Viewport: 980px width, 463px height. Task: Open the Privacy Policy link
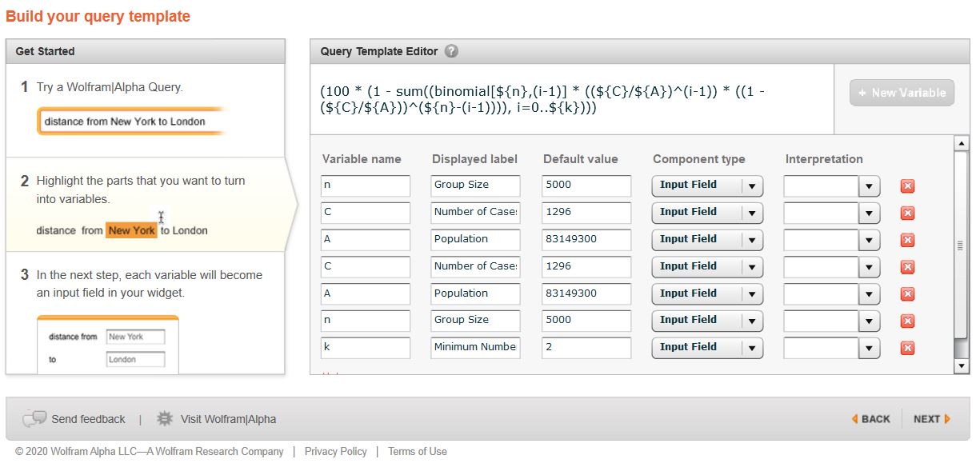pos(335,452)
